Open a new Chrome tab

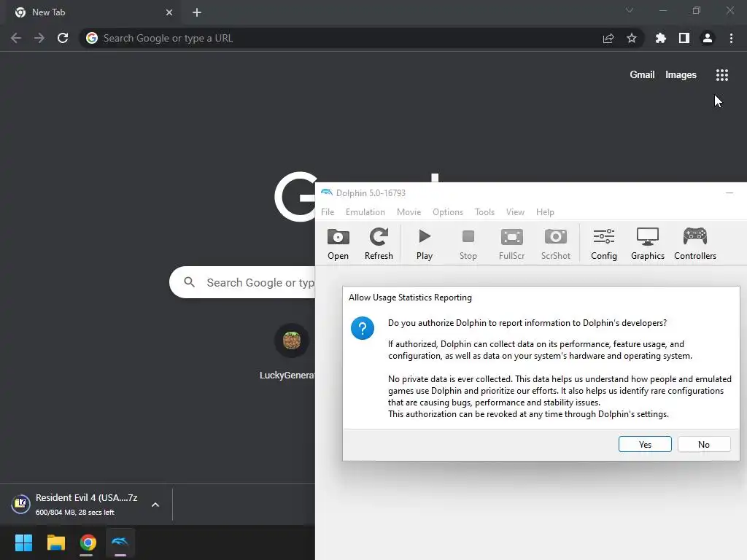click(x=197, y=12)
